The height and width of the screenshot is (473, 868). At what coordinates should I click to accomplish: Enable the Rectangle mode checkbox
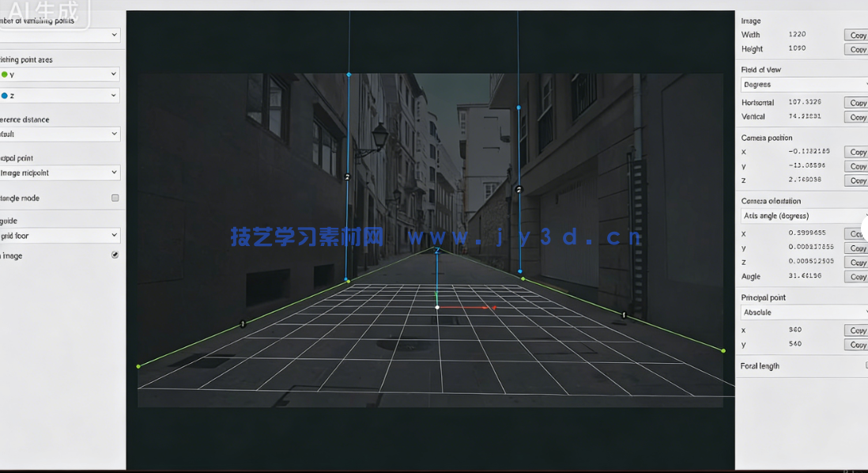point(115,197)
